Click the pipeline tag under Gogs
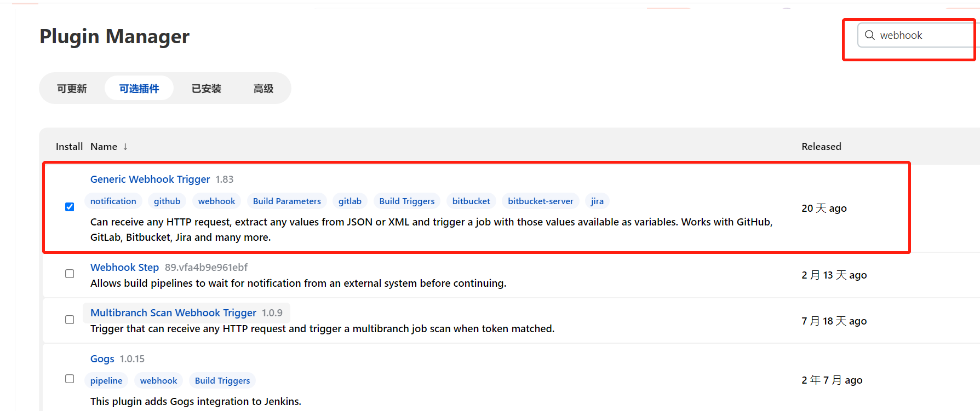The width and height of the screenshot is (980, 411). point(106,381)
